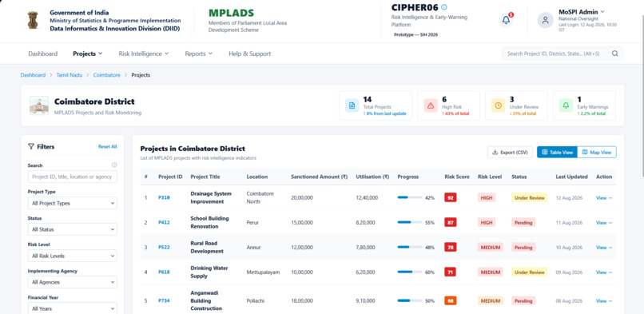Click MEDIUM risk level tag for P522

491,248
